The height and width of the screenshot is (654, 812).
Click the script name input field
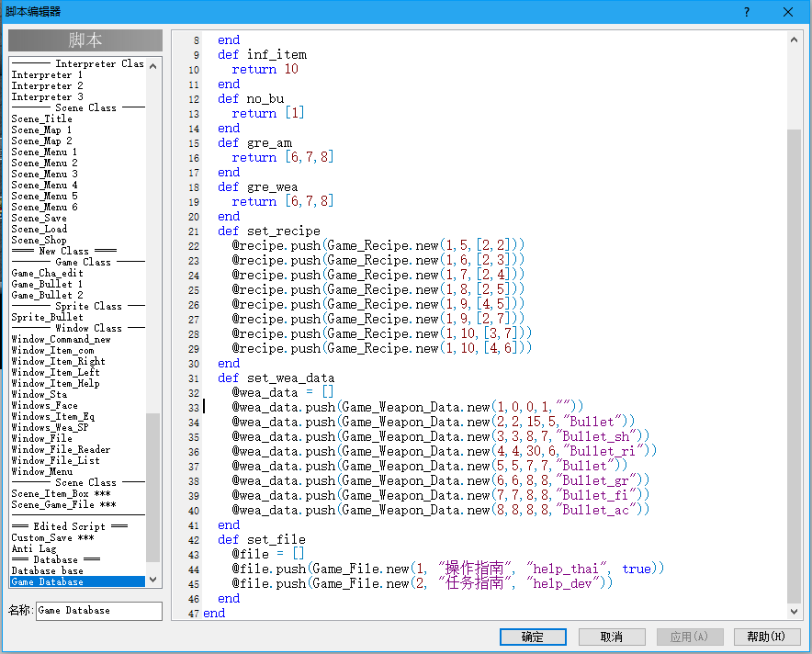99,611
